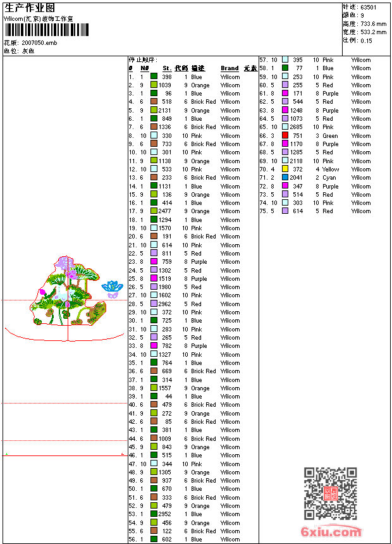Select the scale value 0.15

pos(366,40)
